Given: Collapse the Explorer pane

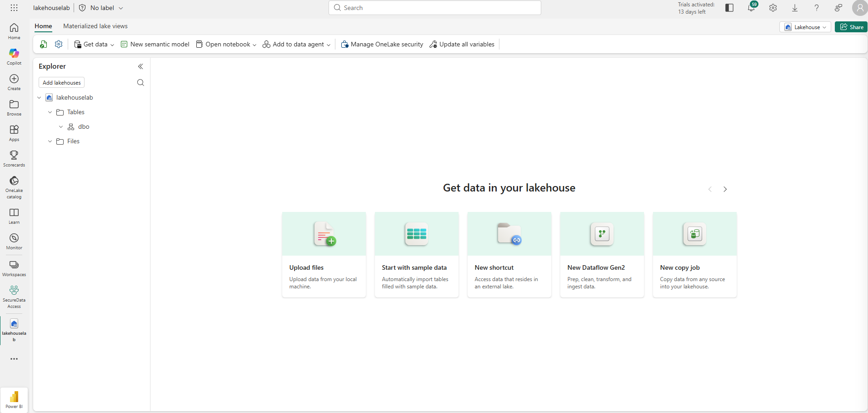Looking at the screenshot, I should pyautogui.click(x=140, y=66).
